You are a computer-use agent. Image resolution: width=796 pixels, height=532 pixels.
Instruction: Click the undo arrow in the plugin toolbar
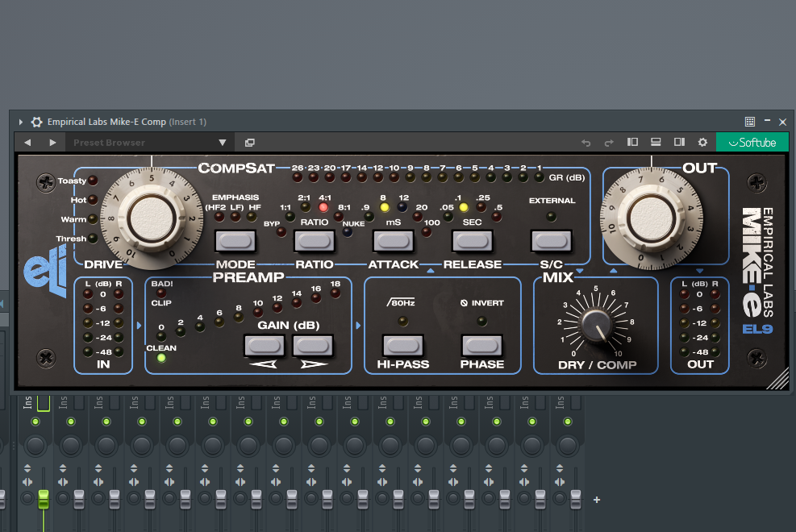586,142
